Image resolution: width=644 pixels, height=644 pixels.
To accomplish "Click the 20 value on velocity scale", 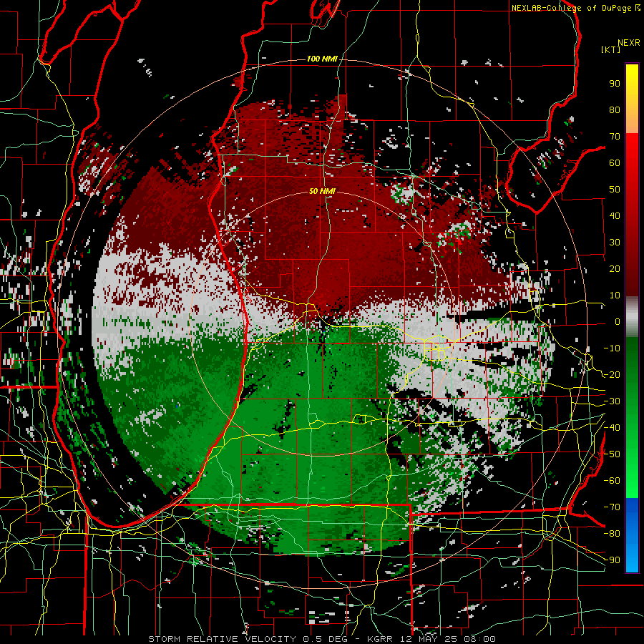I will pos(615,268).
